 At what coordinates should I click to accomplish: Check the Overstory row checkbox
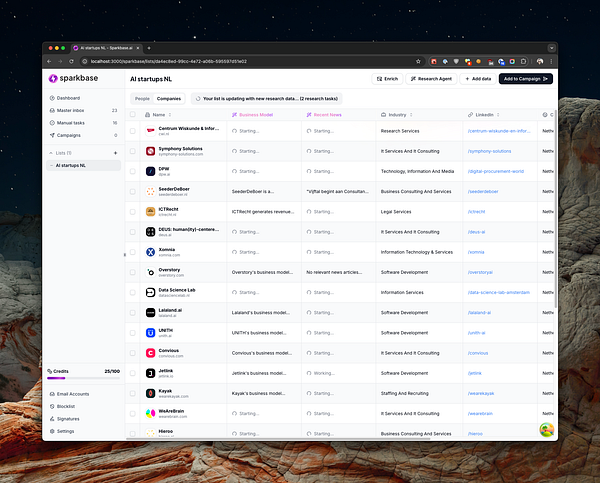pyautogui.click(x=133, y=273)
